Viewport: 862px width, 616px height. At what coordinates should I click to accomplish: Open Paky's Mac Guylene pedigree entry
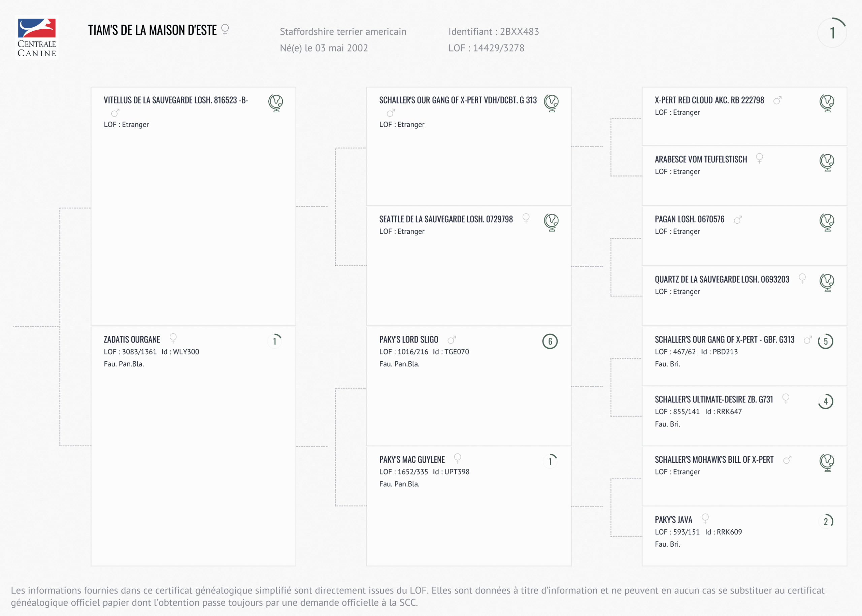tap(412, 460)
